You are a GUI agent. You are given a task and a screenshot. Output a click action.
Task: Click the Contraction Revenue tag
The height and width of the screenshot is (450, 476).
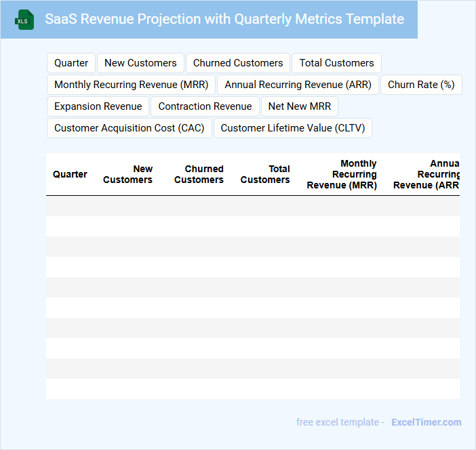coord(205,106)
